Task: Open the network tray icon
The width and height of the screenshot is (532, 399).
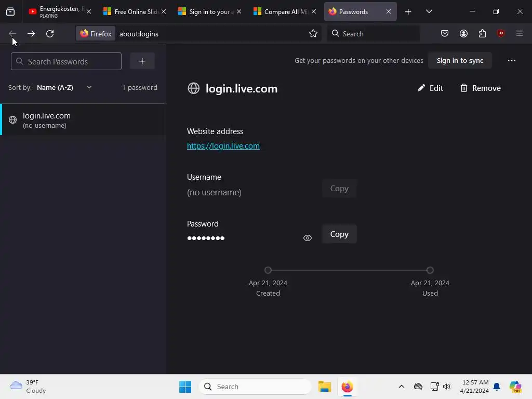Action: coord(435,387)
